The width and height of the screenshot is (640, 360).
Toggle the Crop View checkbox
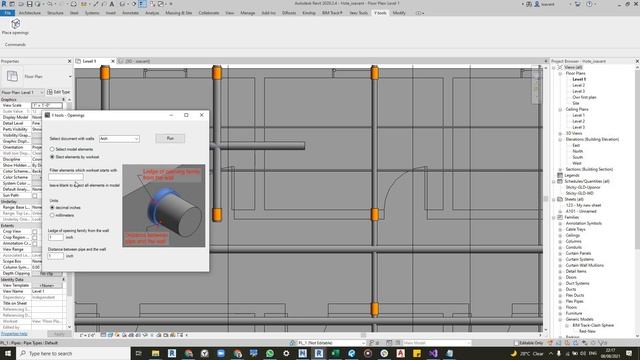pyautogui.click(x=35, y=231)
